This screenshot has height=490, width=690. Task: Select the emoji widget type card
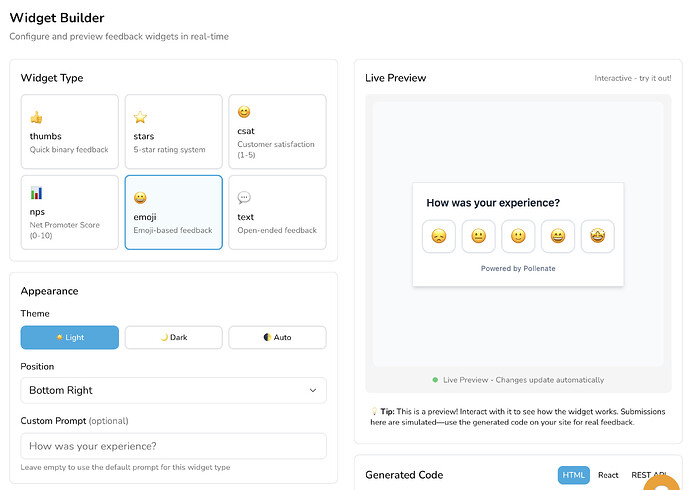[x=174, y=212]
